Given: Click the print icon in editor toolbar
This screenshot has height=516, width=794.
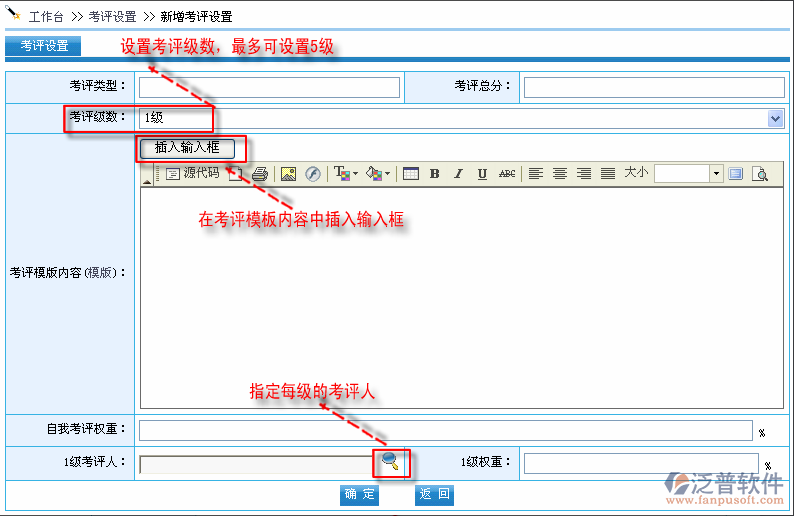Looking at the screenshot, I should (260, 174).
